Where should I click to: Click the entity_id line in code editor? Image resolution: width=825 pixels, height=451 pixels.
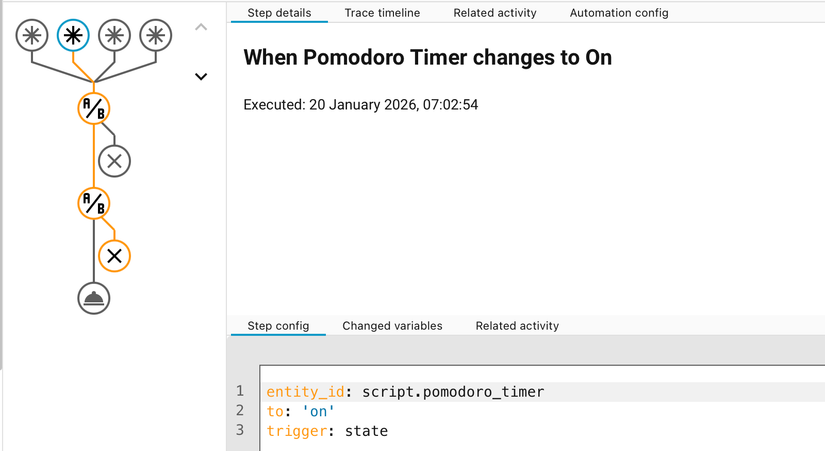pyautogui.click(x=405, y=392)
